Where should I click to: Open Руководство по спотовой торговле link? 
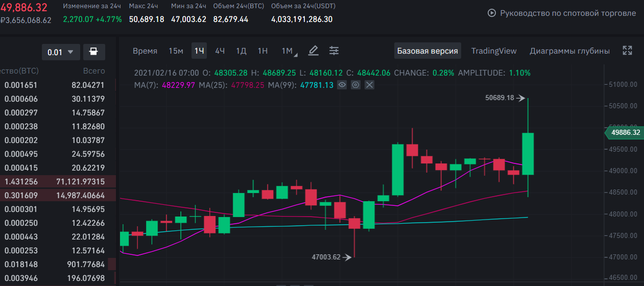567,13
